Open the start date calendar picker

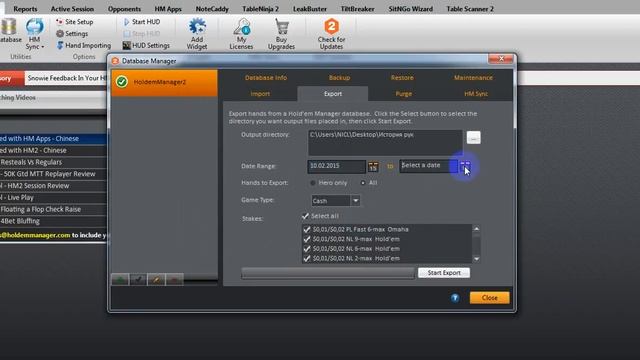373,166
